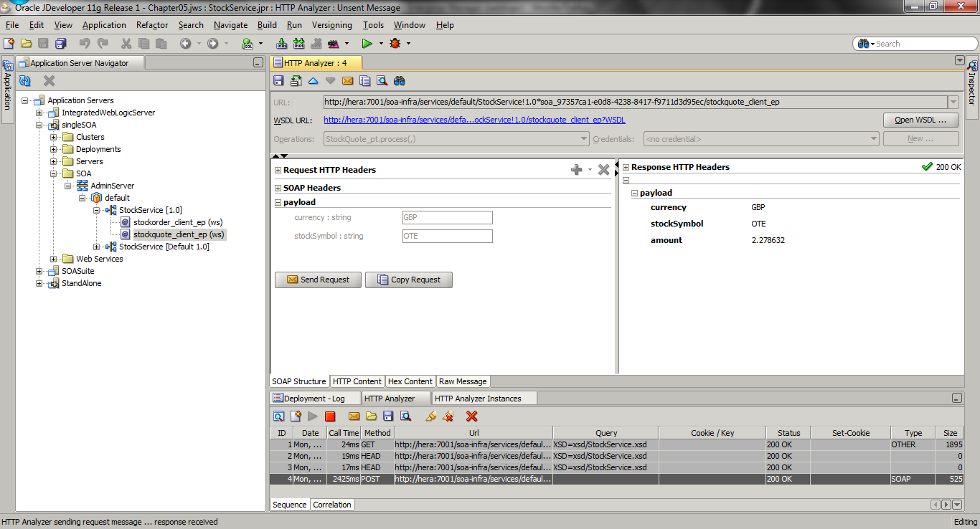Click the Send Request button
Image resolution: width=980 pixels, height=529 pixels.
(x=318, y=280)
